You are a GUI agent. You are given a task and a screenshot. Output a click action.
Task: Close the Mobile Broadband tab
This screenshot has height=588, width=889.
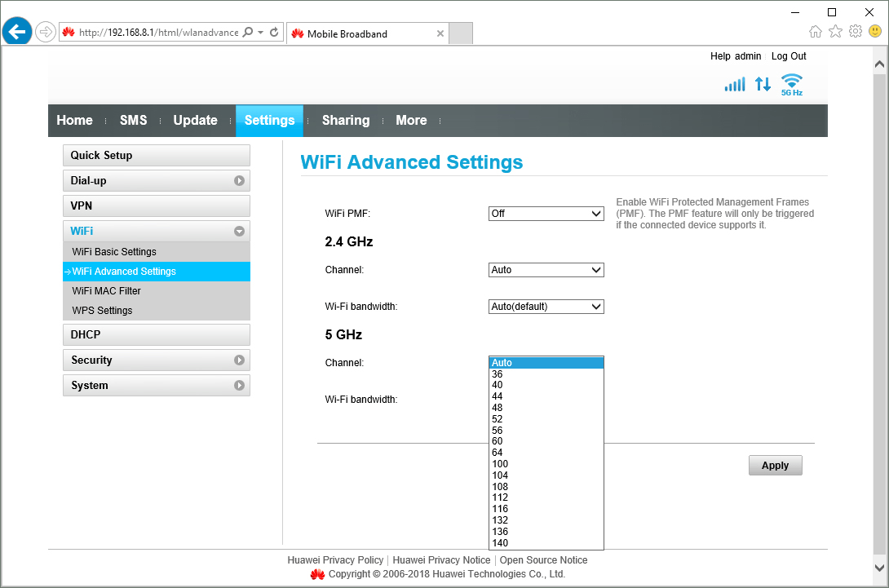pyautogui.click(x=440, y=33)
